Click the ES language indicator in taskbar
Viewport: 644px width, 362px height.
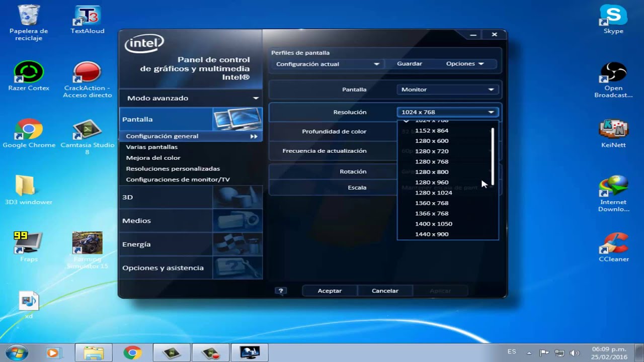[512, 351]
